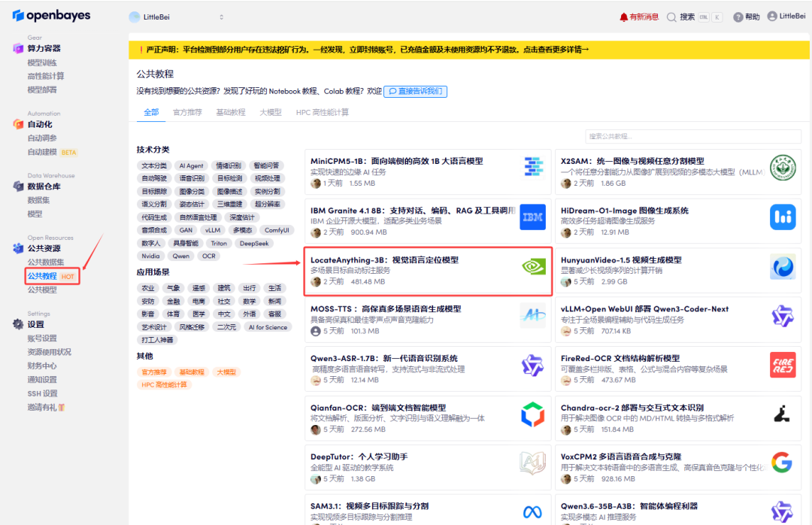Switch to the 官方推荐 tab
The width and height of the screenshot is (812, 525).
click(187, 112)
